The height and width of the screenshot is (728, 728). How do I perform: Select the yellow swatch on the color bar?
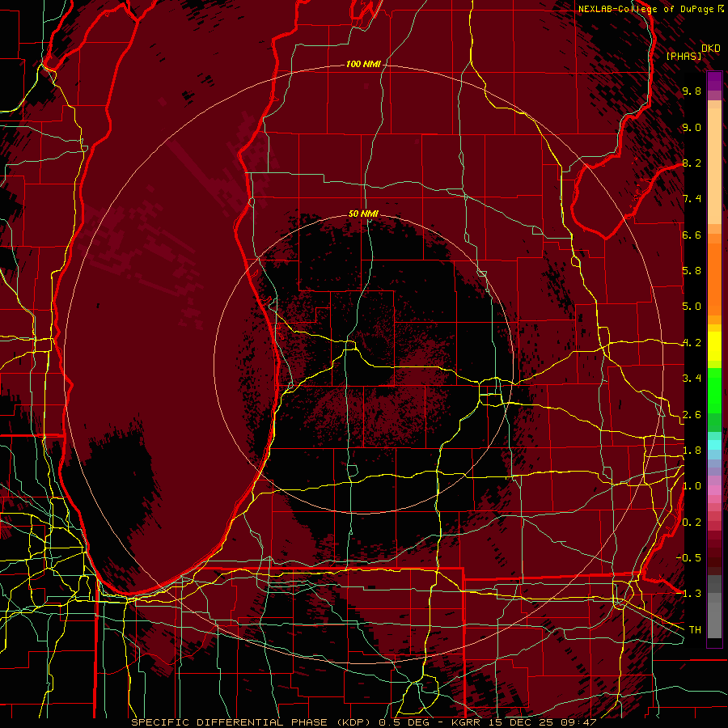714,345
